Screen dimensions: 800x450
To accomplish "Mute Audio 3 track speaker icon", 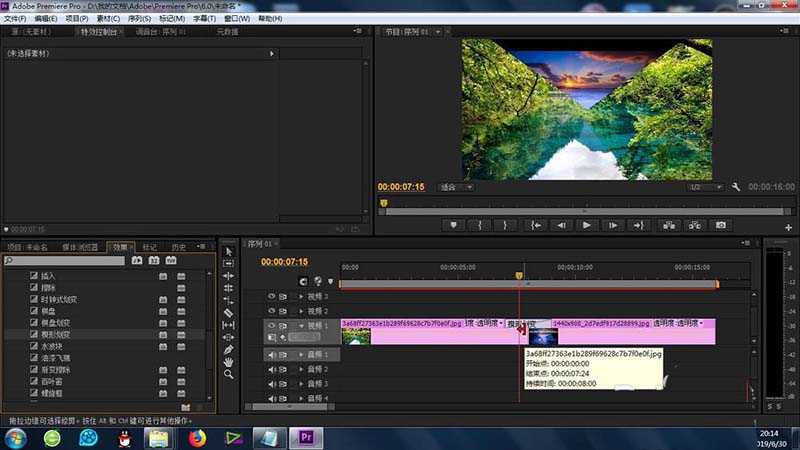I will (x=271, y=384).
